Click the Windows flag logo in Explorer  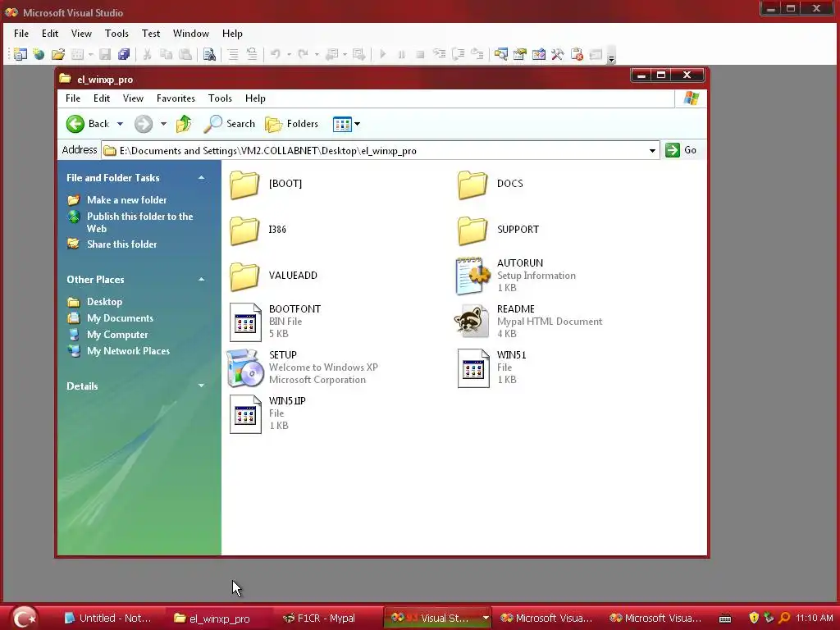click(x=691, y=98)
